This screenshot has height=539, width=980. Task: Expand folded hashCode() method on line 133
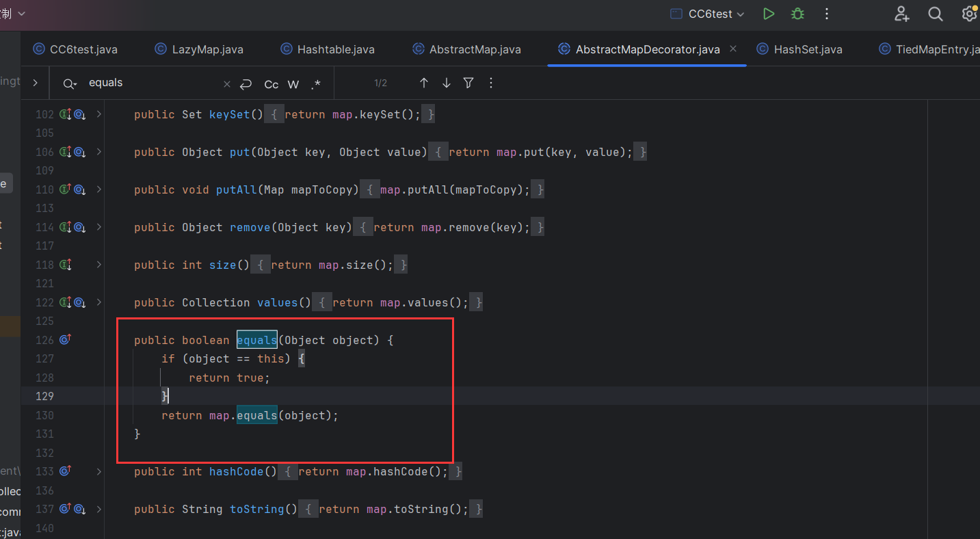[x=99, y=471]
